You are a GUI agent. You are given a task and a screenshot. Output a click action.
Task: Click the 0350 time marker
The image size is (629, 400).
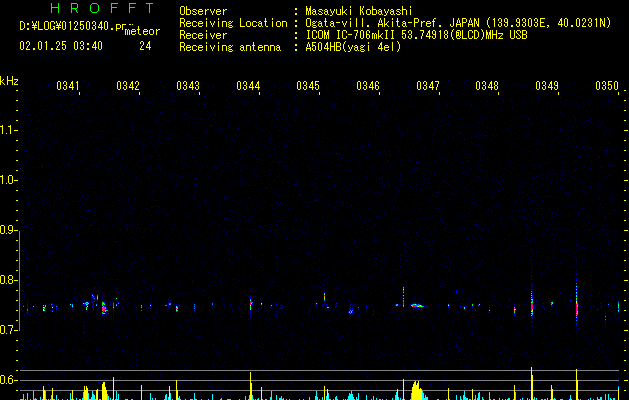point(607,86)
